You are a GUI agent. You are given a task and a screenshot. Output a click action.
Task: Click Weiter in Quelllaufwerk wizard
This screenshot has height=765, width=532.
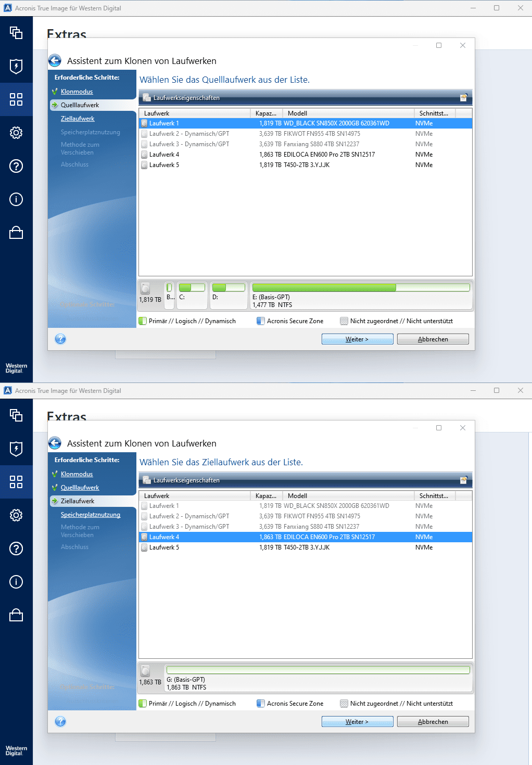pyautogui.click(x=357, y=339)
